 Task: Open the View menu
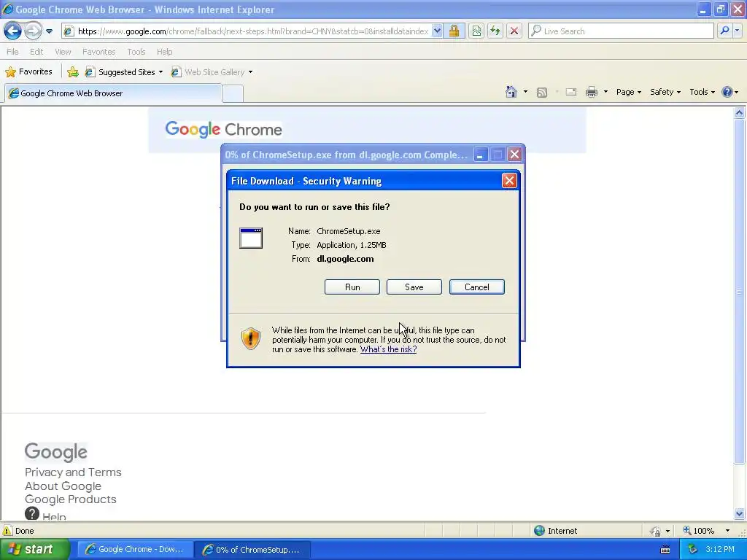click(x=63, y=52)
